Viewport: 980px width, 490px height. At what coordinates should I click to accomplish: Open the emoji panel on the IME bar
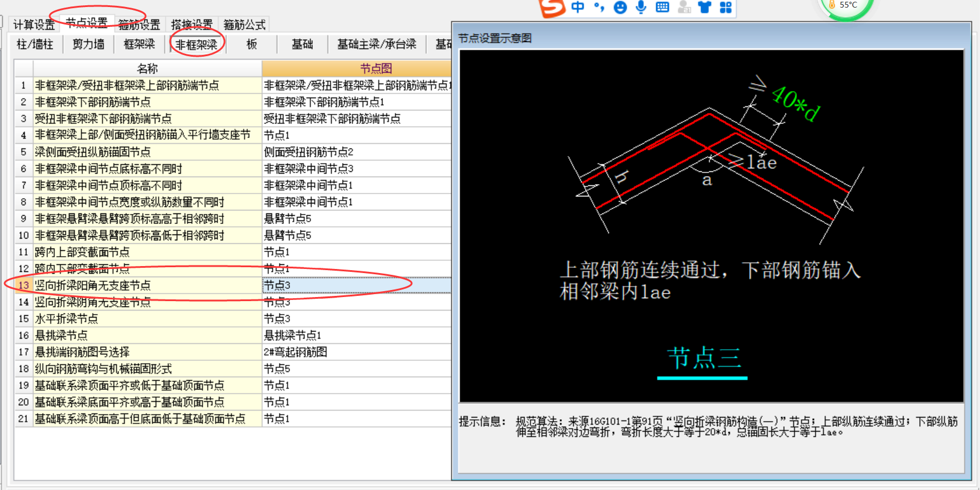point(620,7)
